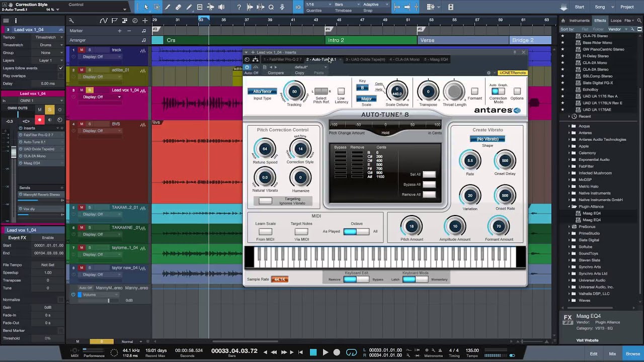Click the Set All button
Image resolution: width=644 pixels, height=362 pixels.
[x=429, y=174]
